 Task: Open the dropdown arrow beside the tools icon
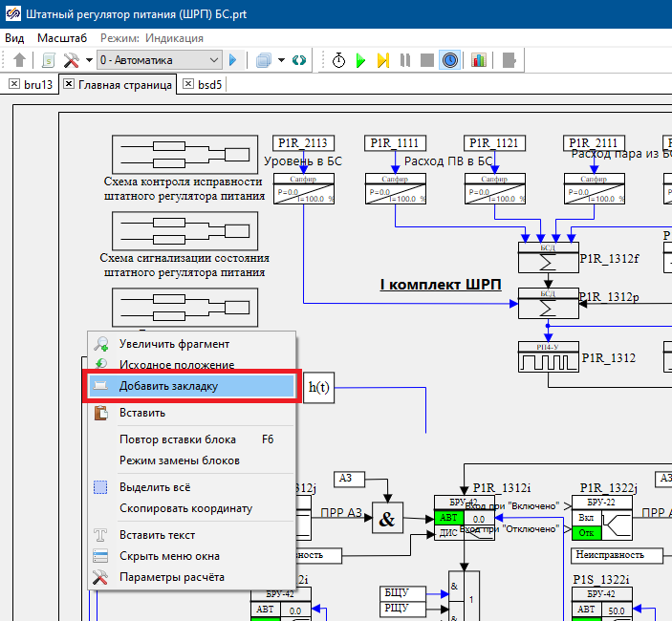coord(89,60)
